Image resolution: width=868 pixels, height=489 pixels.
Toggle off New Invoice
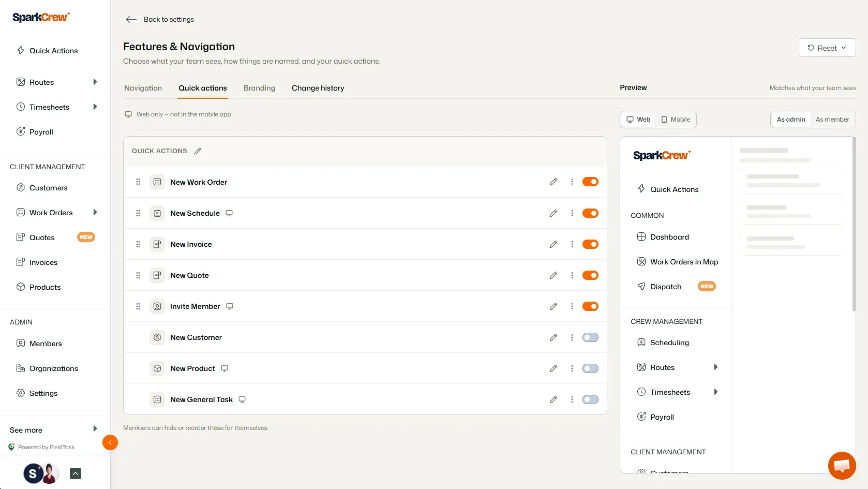coord(590,244)
